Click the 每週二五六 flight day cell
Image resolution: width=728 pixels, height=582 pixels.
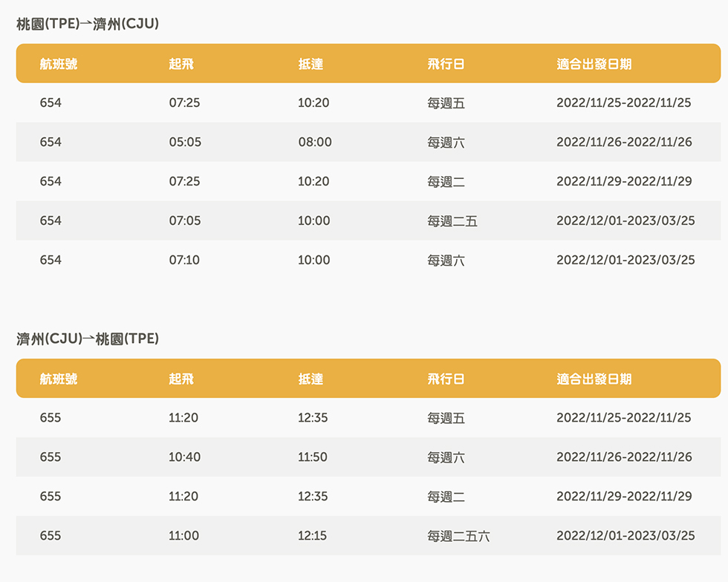coord(458,536)
